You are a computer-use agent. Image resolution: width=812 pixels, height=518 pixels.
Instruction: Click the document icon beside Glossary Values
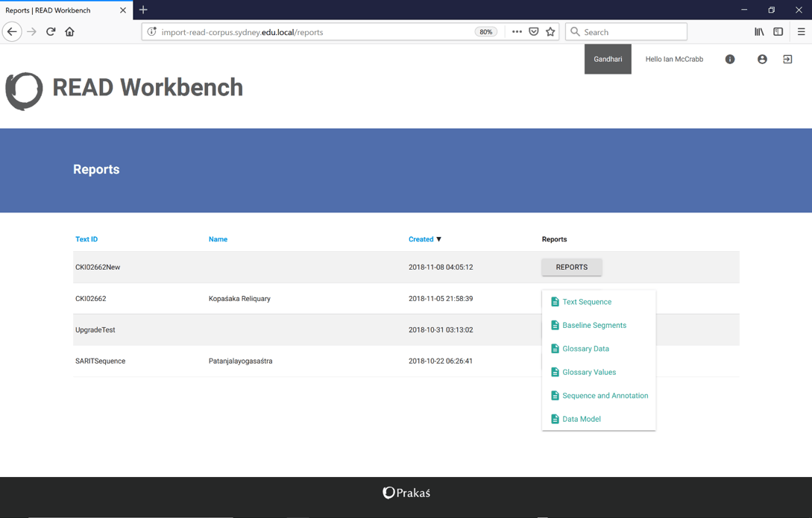555,372
